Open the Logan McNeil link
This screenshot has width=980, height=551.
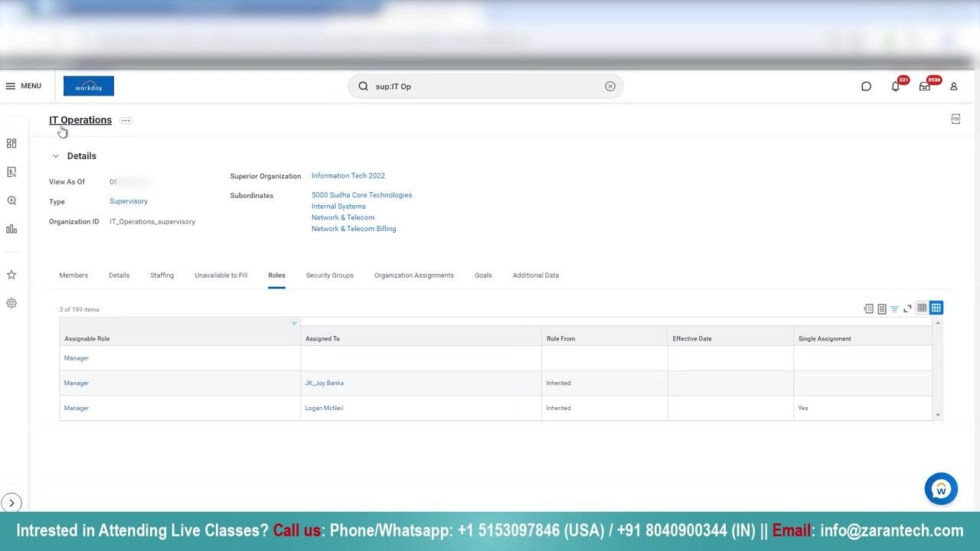[324, 409]
